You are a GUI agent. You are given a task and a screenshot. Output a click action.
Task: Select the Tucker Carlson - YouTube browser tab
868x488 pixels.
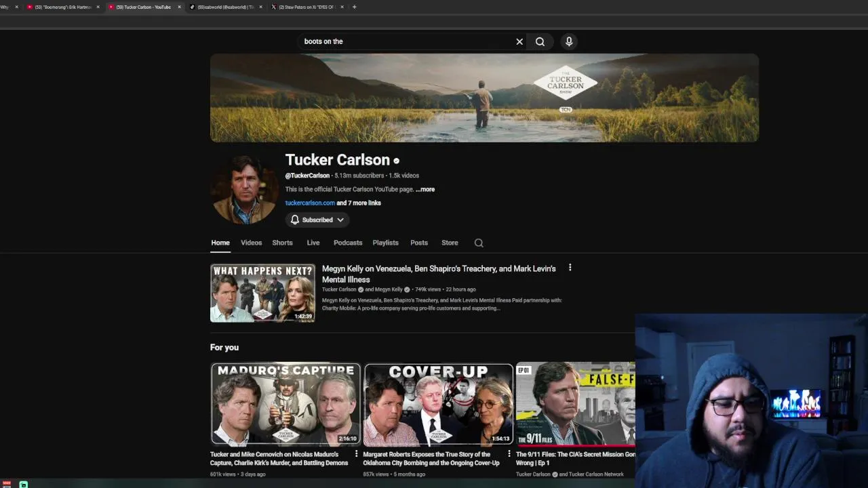tap(144, 7)
